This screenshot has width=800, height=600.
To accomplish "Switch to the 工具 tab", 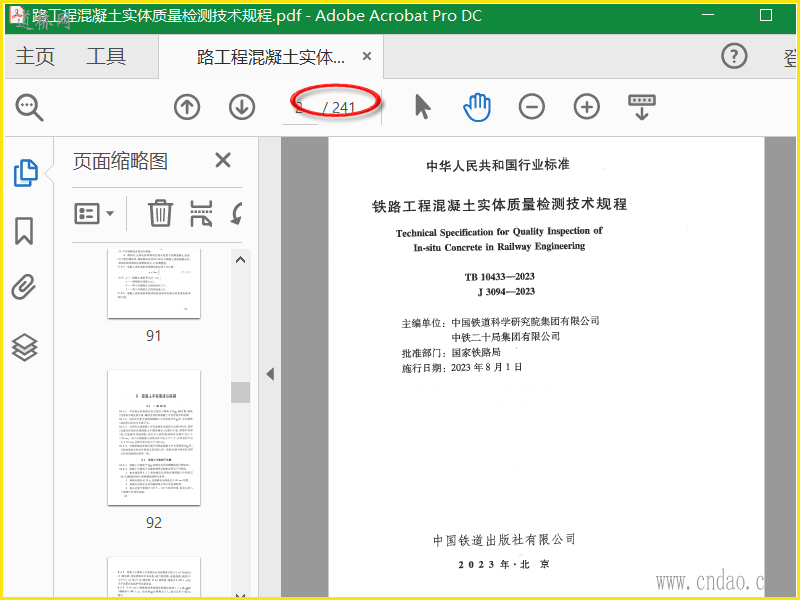I will click(106, 56).
